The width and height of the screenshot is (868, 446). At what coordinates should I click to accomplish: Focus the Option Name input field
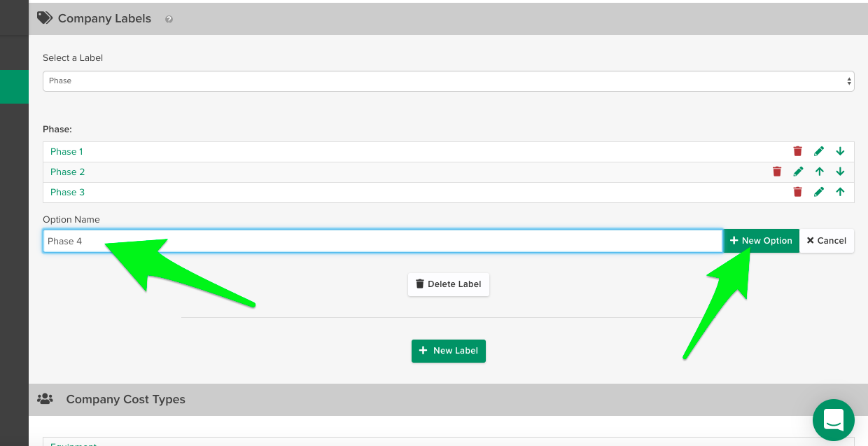click(x=383, y=241)
